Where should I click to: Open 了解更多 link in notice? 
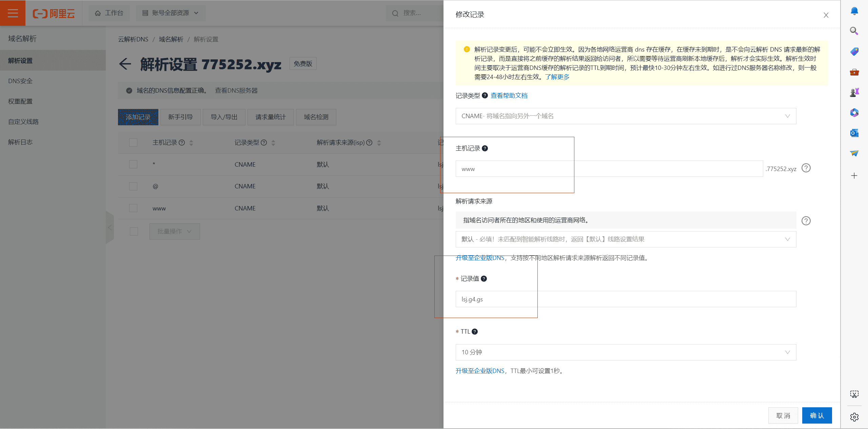[557, 77]
